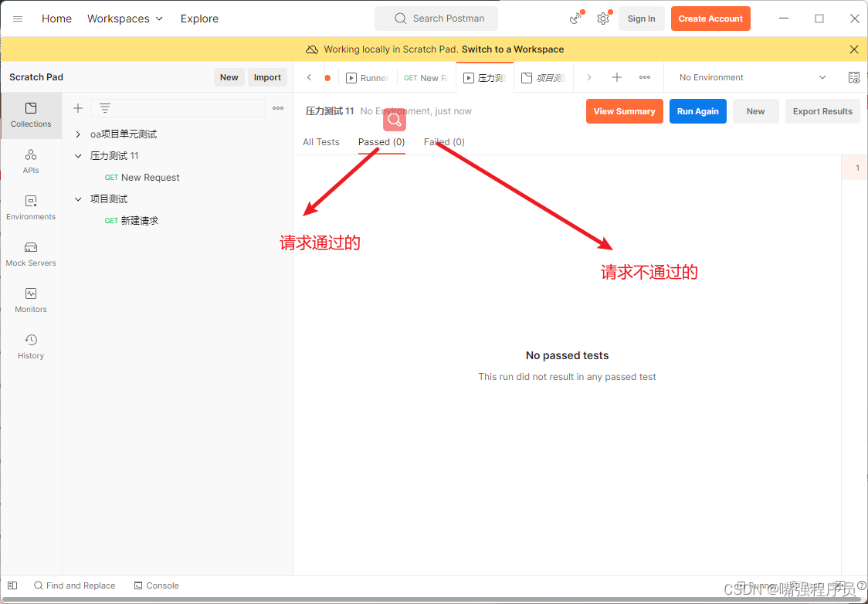Open the History sidebar panel
868x604 pixels.
click(x=31, y=347)
